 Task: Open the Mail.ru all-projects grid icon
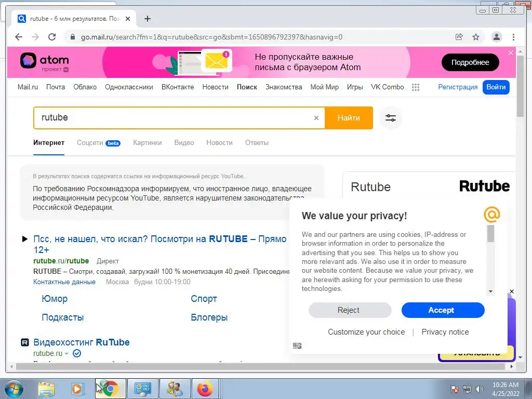[x=416, y=87]
